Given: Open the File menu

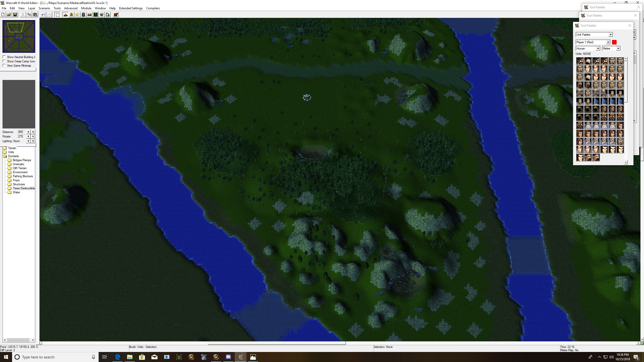Looking at the screenshot, I should [x=4, y=8].
